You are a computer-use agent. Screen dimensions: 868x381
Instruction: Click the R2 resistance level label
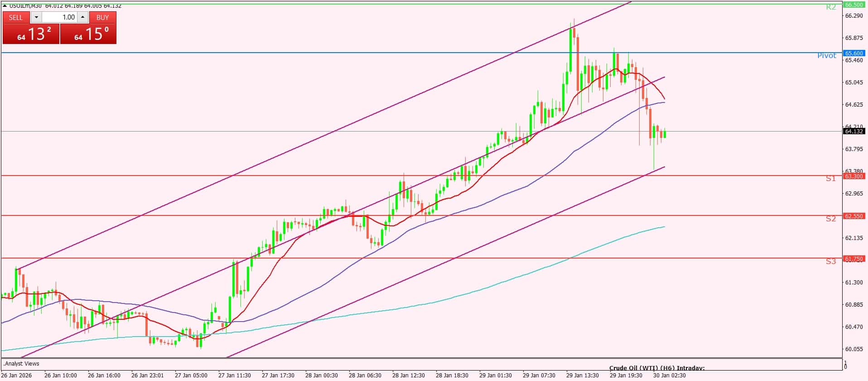pyautogui.click(x=830, y=7)
